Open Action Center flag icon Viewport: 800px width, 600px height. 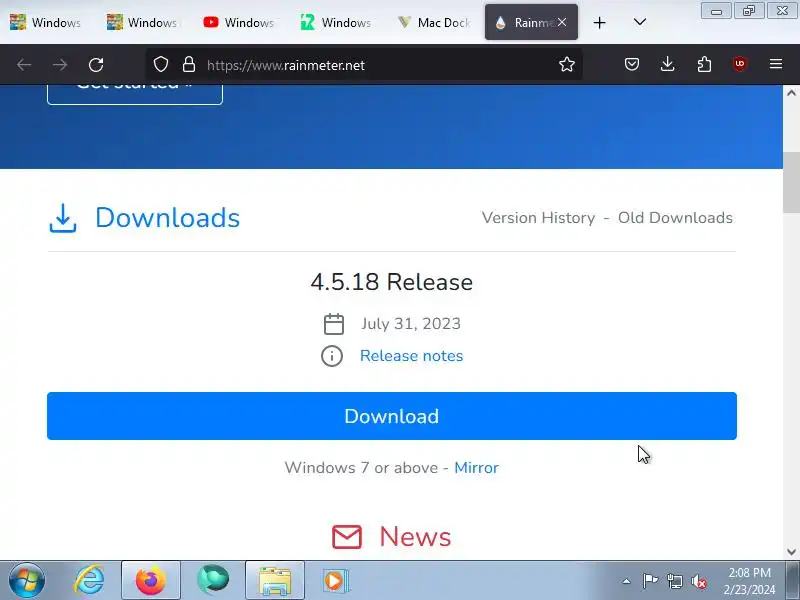pyautogui.click(x=650, y=581)
